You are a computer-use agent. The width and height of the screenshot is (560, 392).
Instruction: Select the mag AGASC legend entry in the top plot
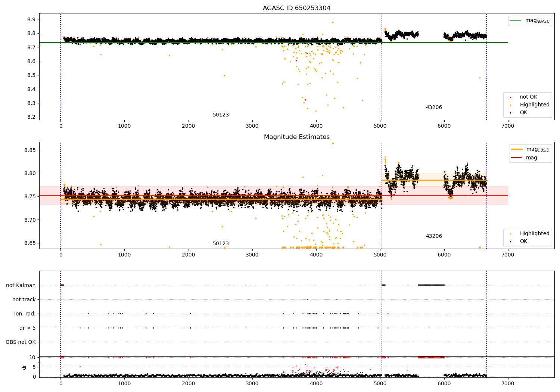point(530,21)
